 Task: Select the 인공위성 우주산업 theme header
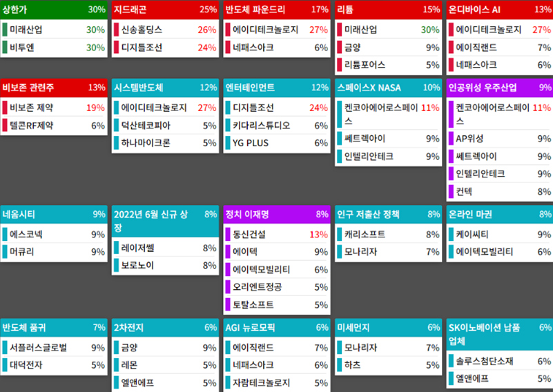point(500,88)
